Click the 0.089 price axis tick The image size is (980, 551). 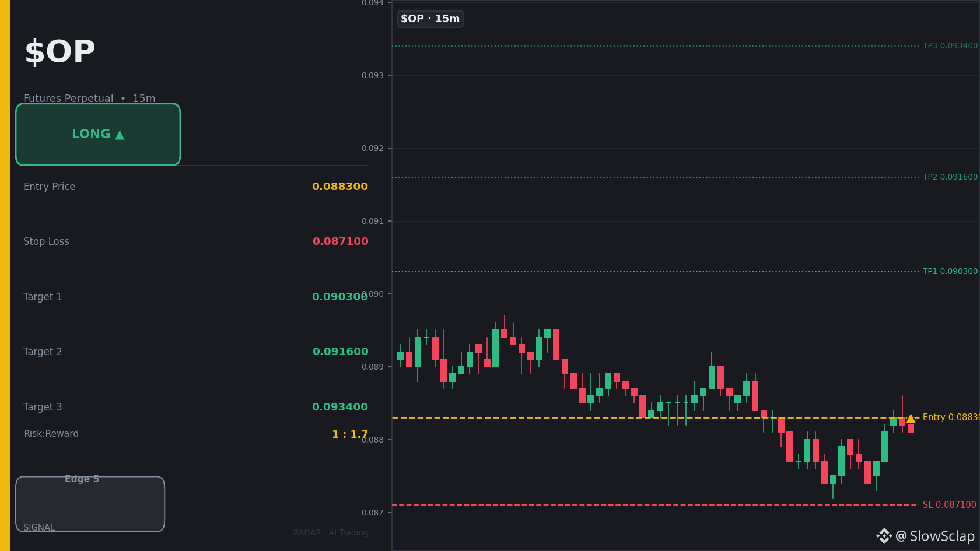[x=373, y=367]
